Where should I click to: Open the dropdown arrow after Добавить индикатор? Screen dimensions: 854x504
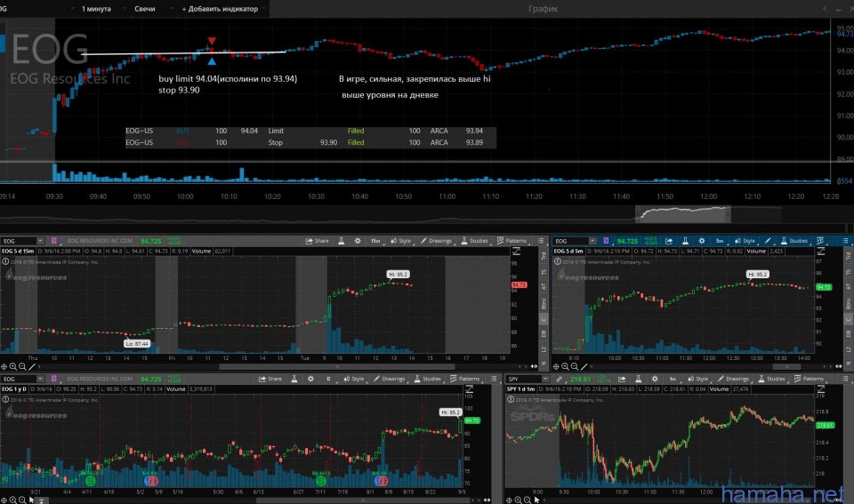pyautogui.click(x=264, y=9)
